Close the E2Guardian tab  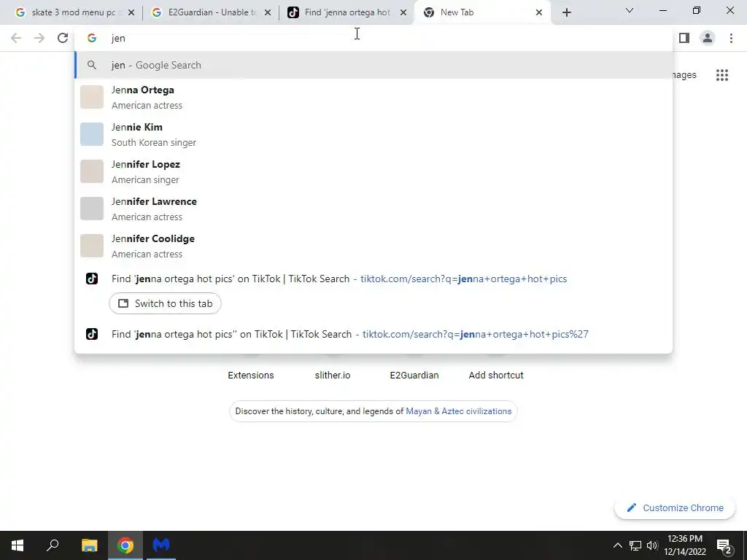[x=268, y=12]
